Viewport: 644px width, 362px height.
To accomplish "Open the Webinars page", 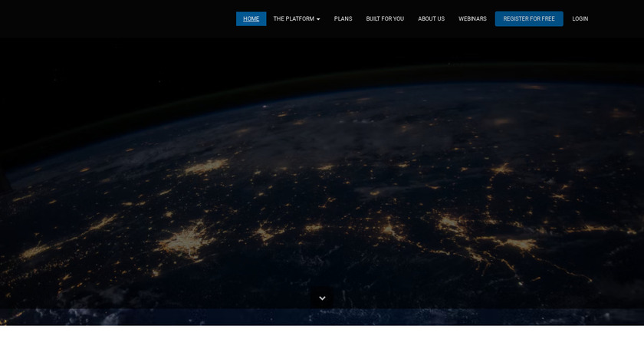I will click(472, 19).
